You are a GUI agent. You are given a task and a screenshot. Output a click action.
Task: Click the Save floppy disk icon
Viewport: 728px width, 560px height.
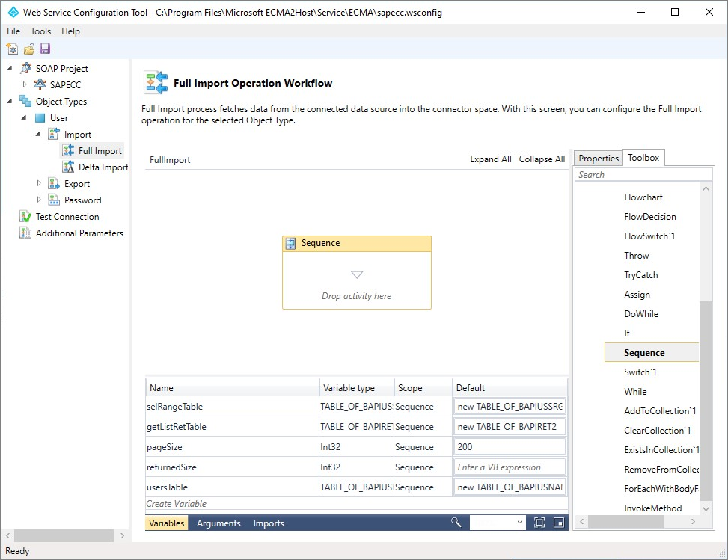click(45, 49)
